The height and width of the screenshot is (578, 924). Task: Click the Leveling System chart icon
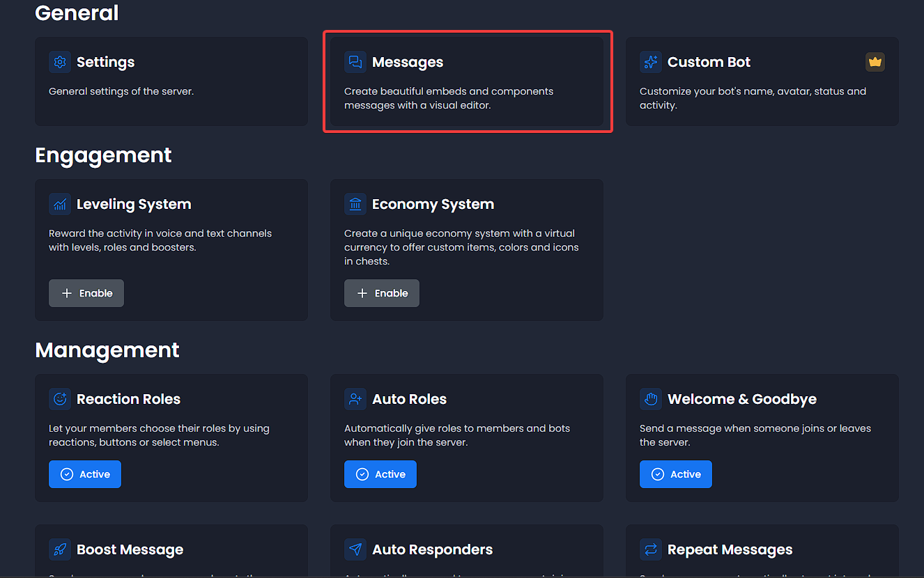[x=60, y=204]
